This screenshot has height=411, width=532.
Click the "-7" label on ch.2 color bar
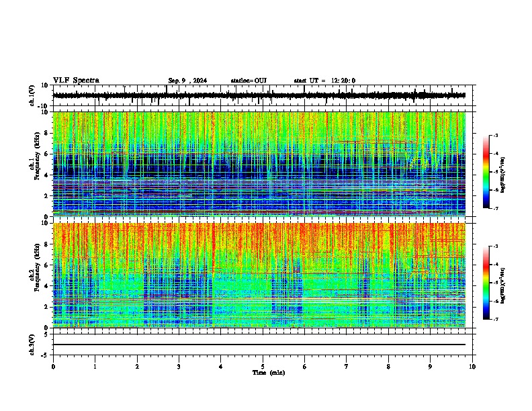coord(495,319)
